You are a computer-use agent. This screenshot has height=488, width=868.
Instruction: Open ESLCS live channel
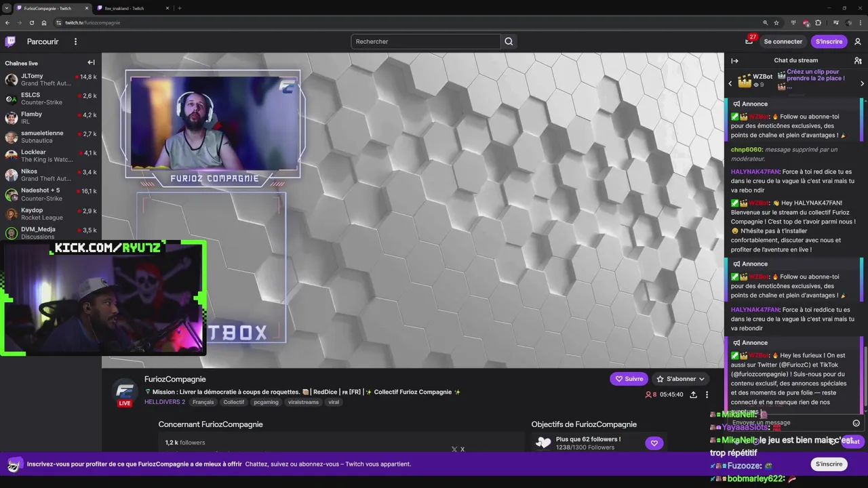click(x=51, y=99)
